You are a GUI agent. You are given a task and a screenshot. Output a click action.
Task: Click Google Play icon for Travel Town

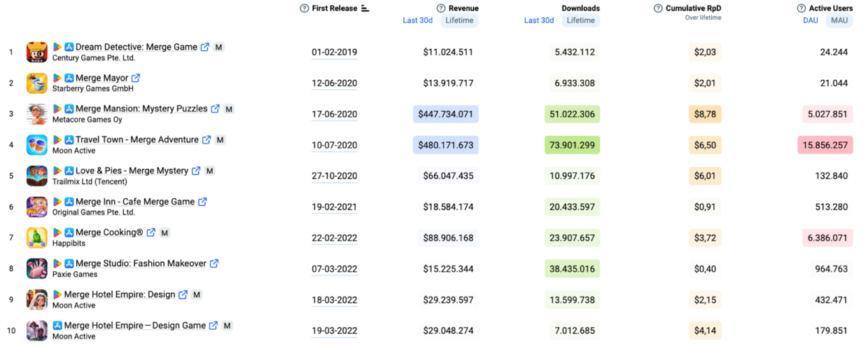[x=57, y=140]
